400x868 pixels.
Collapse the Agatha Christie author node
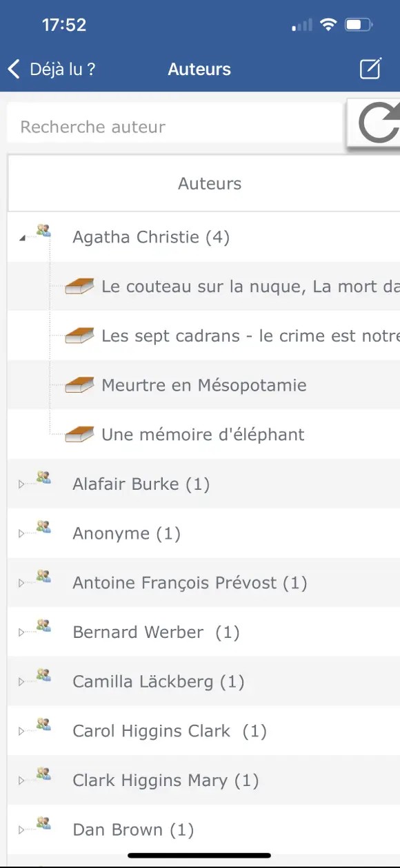21,238
